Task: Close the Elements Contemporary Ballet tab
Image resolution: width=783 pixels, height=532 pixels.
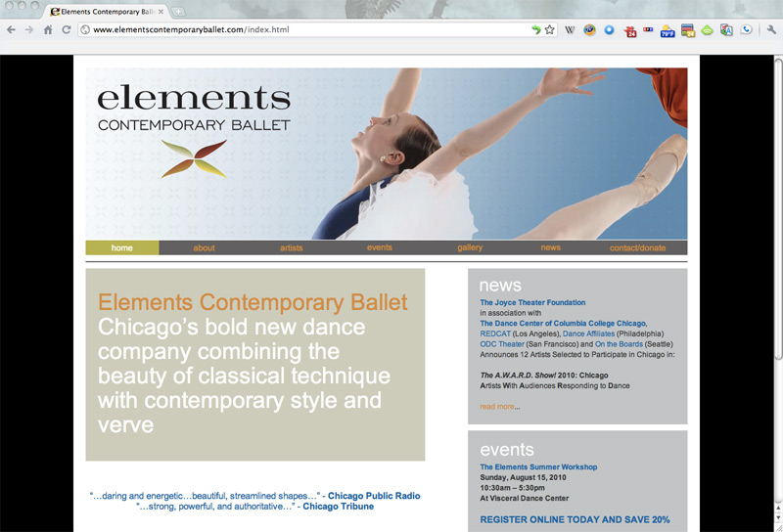Action: (x=161, y=12)
